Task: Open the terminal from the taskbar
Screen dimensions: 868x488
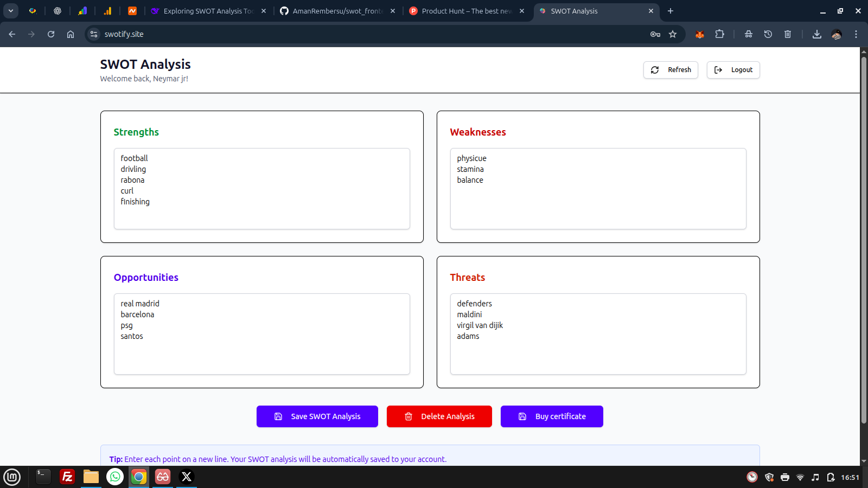Action: (42, 477)
